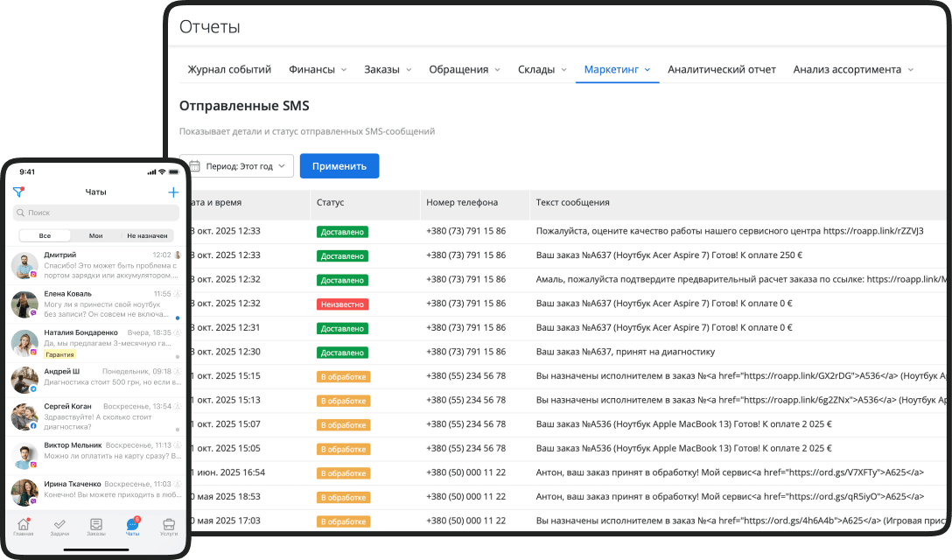Image resolution: width=952 pixels, height=560 pixels.
Task: Click message "Ваш заказ №A637, принят на диагностику"
Action: (x=626, y=352)
